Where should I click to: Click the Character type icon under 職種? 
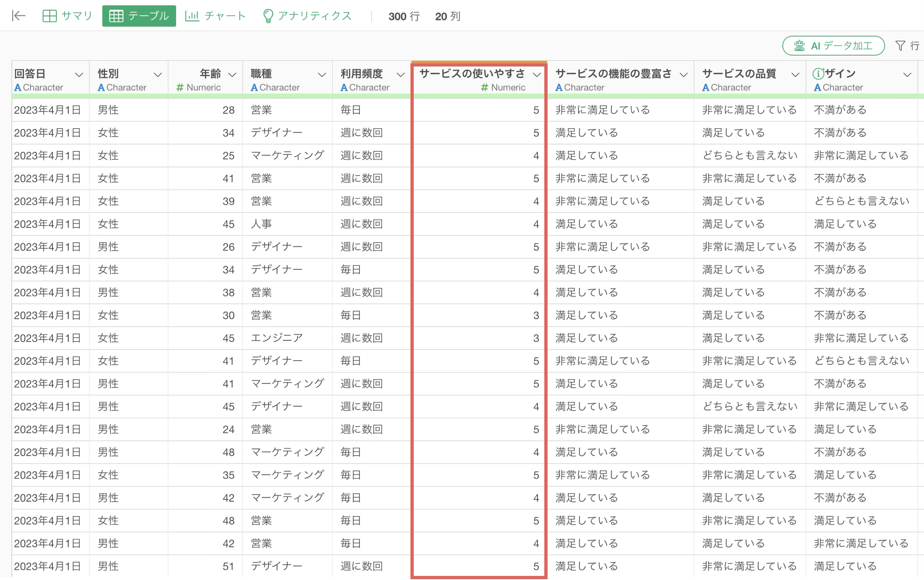254,88
